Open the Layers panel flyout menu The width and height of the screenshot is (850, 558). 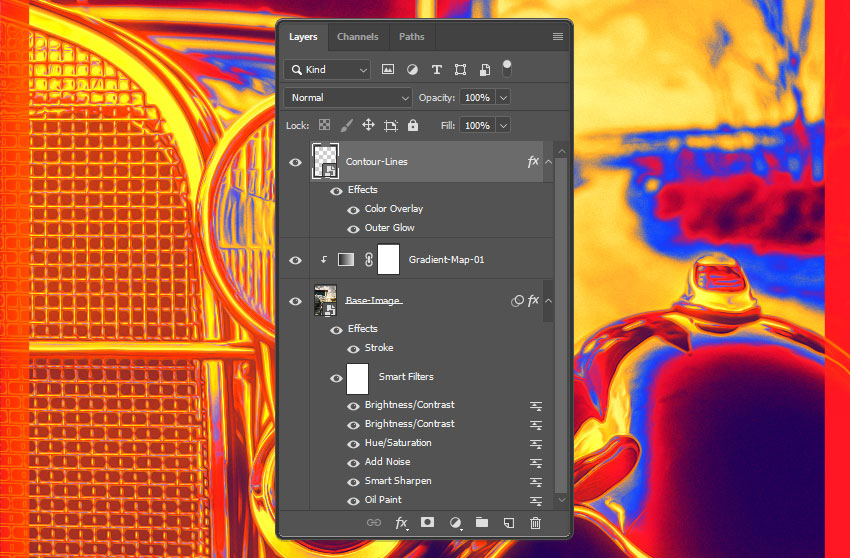[x=558, y=36]
